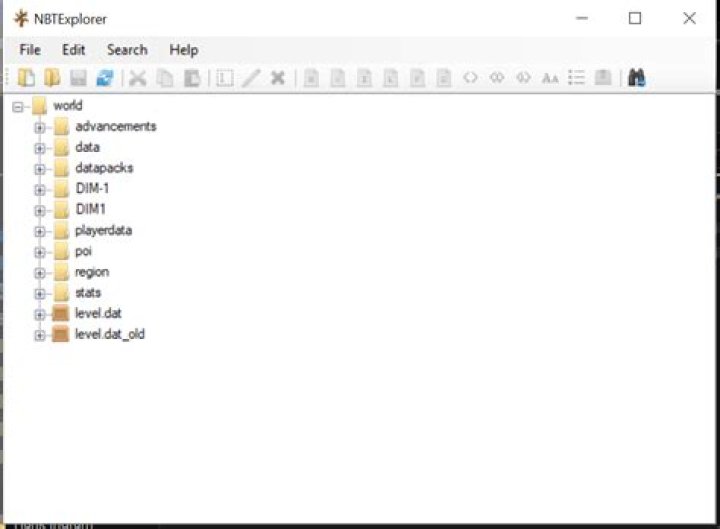Screen dimensions: 720x529
Task: Click the Edit Value pencil icon
Action: tap(251, 78)
